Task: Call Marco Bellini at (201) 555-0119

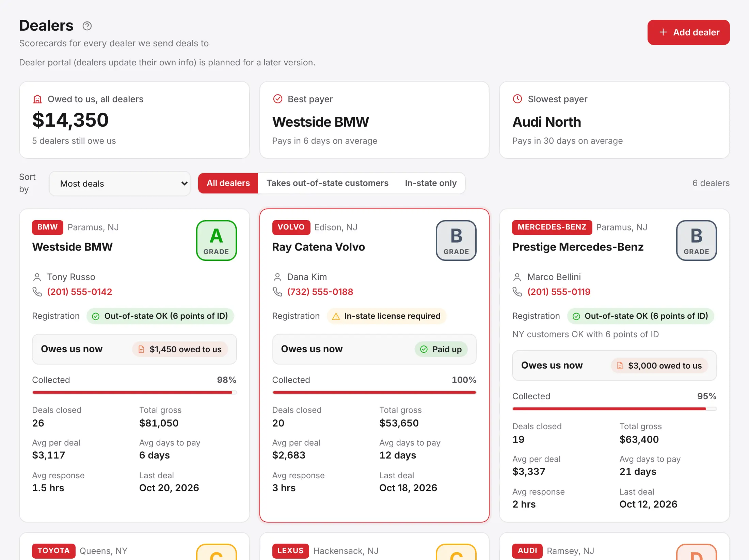Action: click(x=559, y=292)
